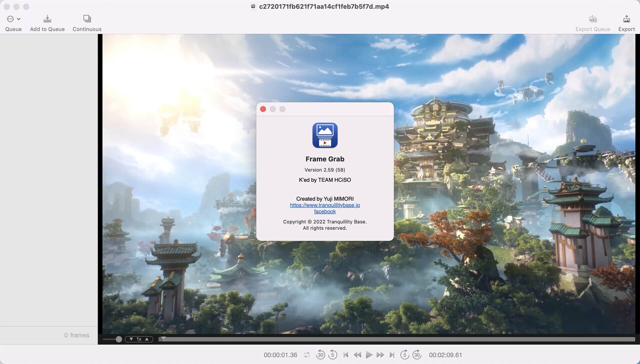Click the 'Frame Grab' app name heading
Screen dimensions: 640x364
(x=325, y=159)
